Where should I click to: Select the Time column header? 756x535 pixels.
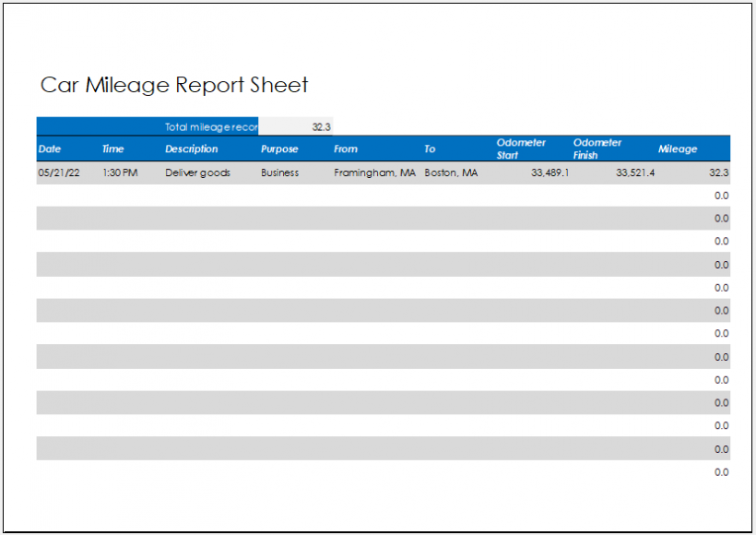[x=112, y=149]
